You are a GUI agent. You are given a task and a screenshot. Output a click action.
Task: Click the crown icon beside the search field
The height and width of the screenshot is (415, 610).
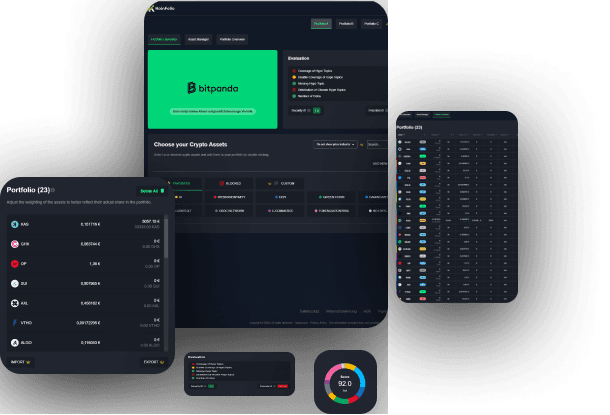pos(361,145)
